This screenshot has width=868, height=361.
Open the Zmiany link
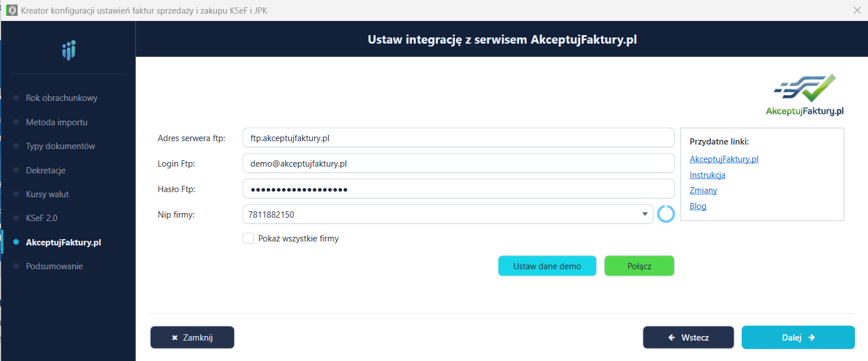(703, 190)
